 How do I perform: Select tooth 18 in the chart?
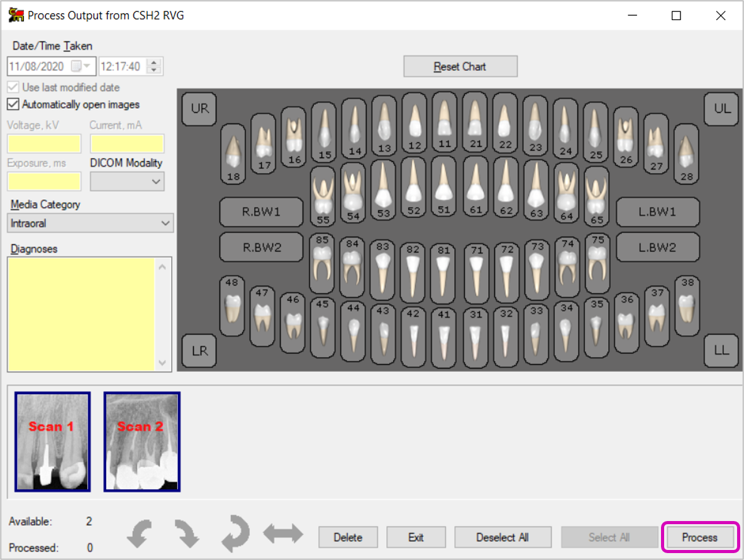[233, 153]
